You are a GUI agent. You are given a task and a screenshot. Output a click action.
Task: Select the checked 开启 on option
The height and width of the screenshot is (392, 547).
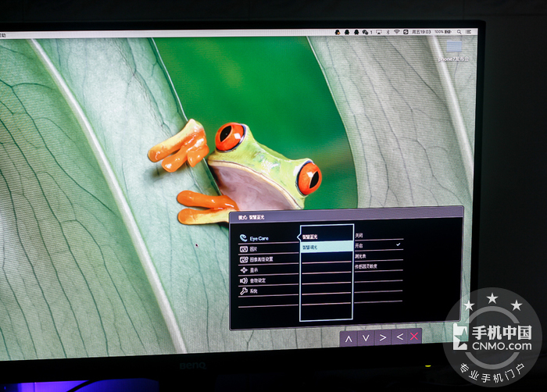[x=378, y=245]
